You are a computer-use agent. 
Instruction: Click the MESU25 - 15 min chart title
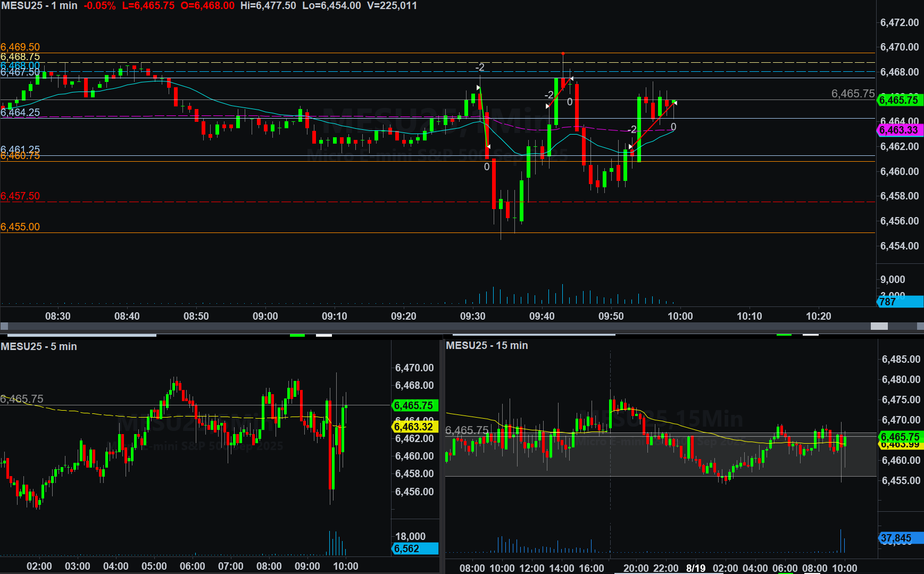pyautogui.click(x=487, y=345)
